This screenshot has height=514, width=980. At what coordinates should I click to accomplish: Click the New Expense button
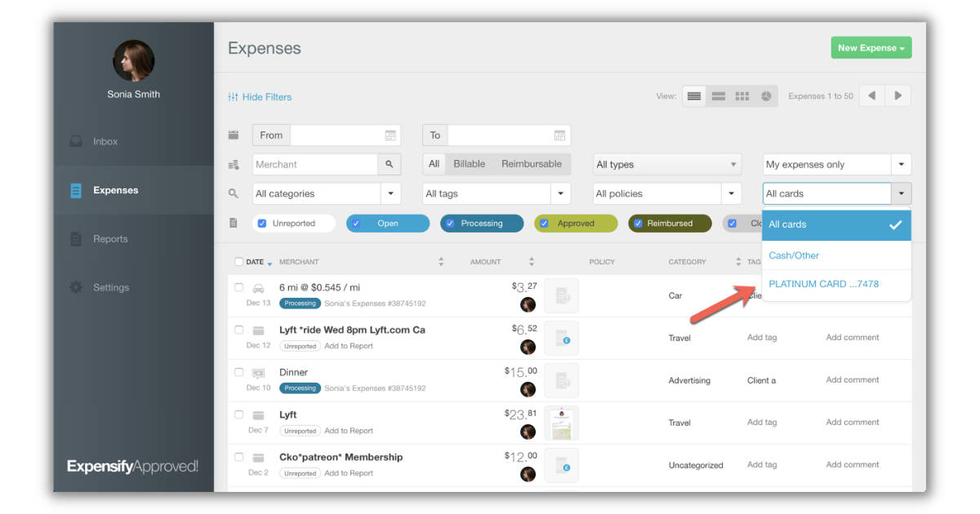[x=871, y=47]
